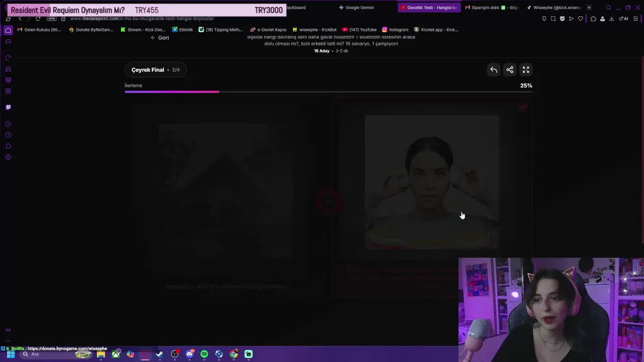This screenshot has width=644, height=362.
Task: Open the Windows Start button
Action: point(11,354)
